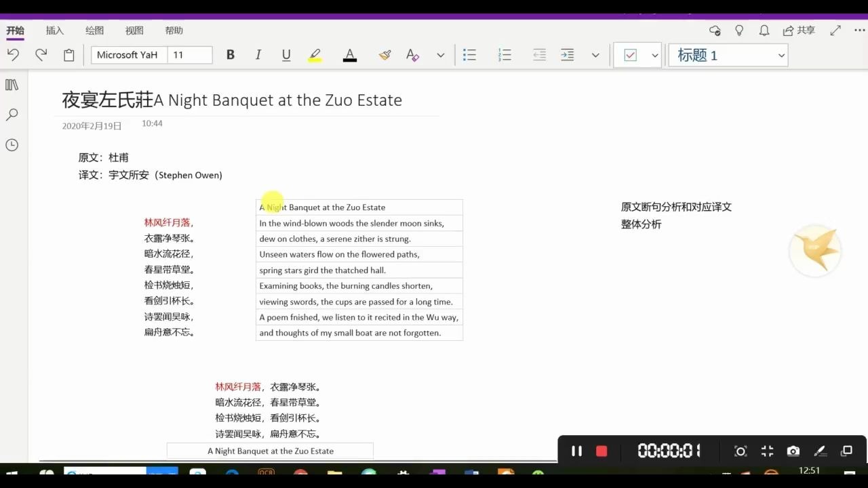Viewport: 868px width, 488px height.
Task: Open the search pane
Action: [x=12, y=115]
